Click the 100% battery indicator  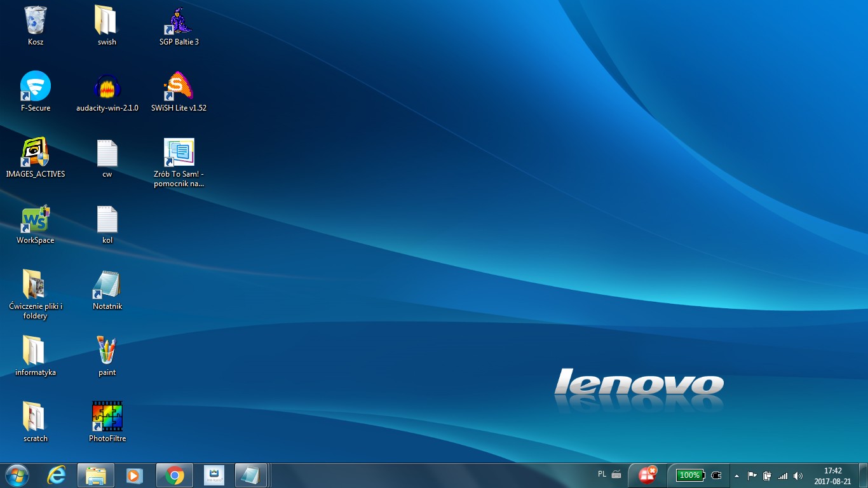coord(689,475)
